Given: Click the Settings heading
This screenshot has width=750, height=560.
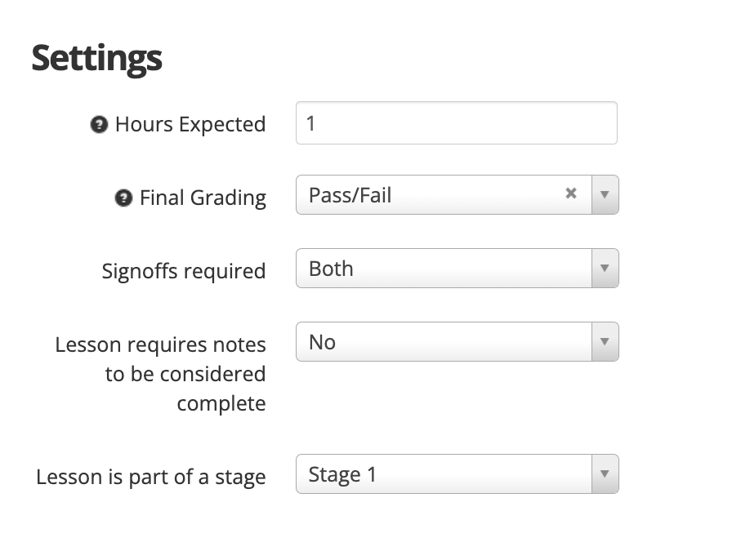Looking at the screenshot, I should 96,58.
